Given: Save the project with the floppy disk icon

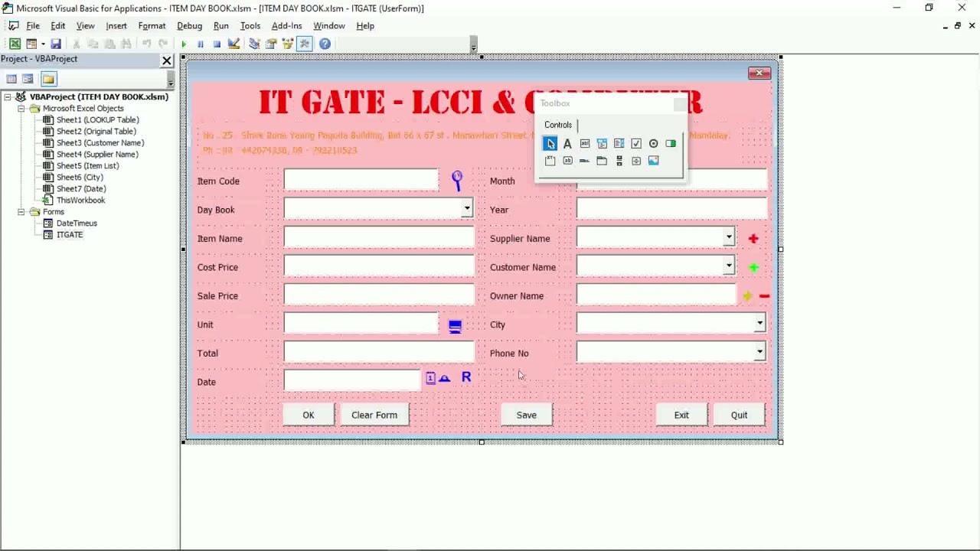Looking at the screenshot, I should click(x=56, y=44).
